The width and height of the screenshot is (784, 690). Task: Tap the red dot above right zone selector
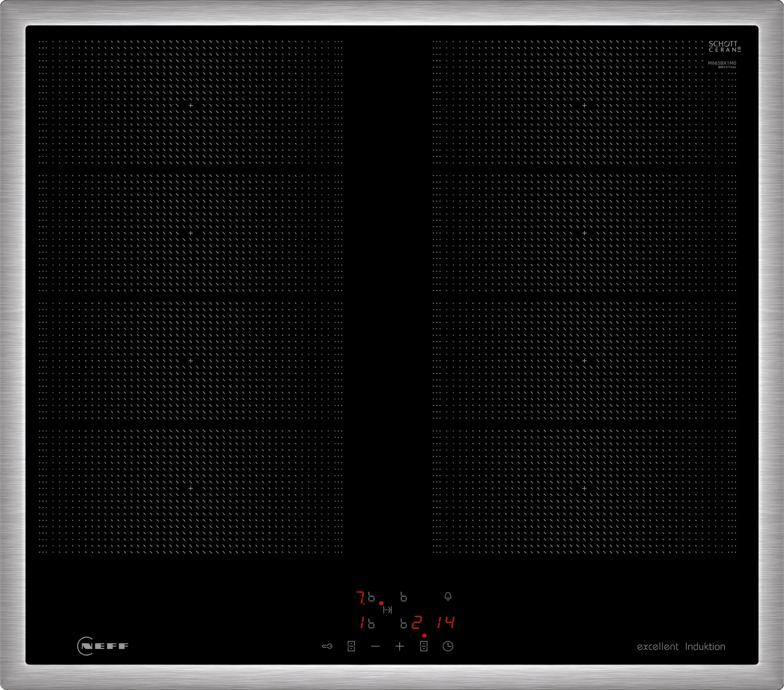tap(424, 636)
